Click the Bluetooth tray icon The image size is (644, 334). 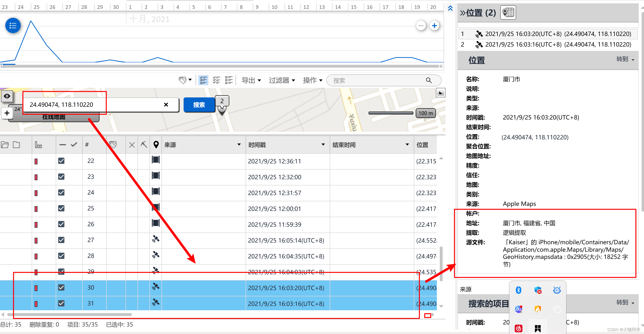[x=518, y=290]
